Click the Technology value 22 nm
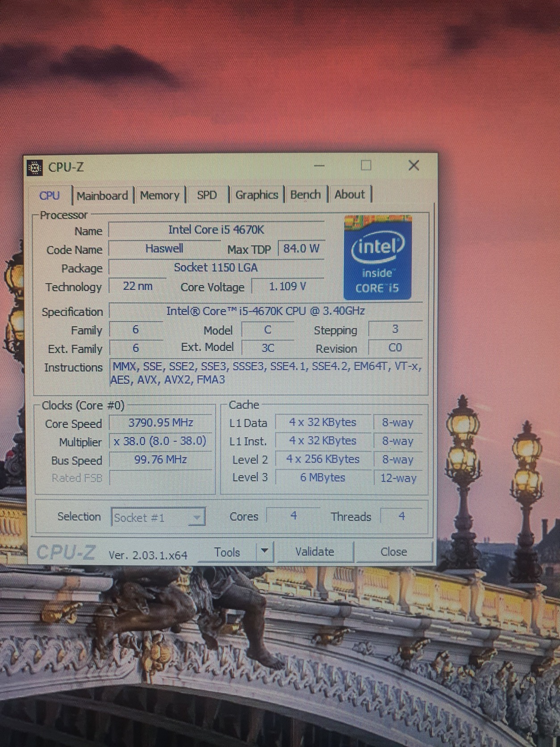This screenshot has width=560, height=747. 138,286
